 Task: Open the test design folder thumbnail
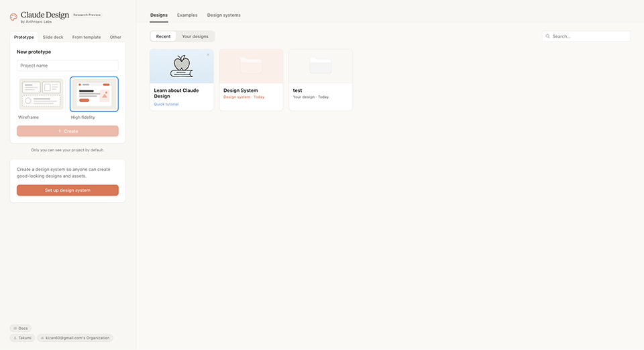click(x=321, y=66)
